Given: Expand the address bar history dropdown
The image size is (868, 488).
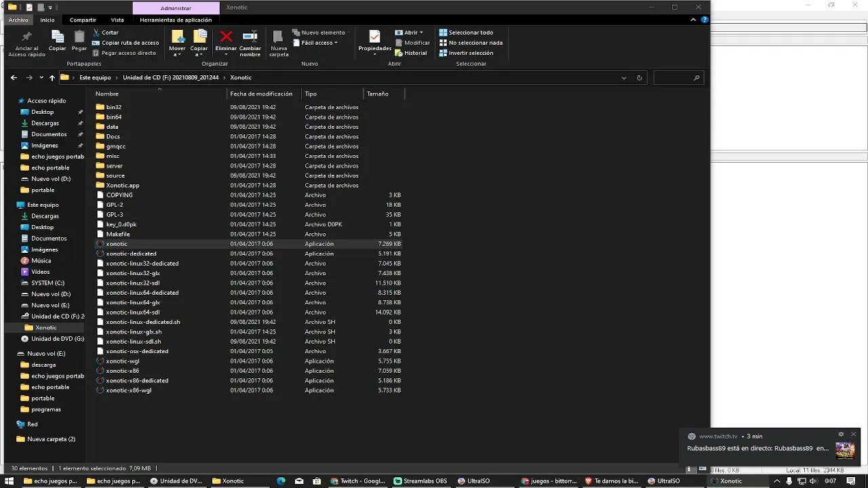Looking at the screenshot, I should click(624, 78).
